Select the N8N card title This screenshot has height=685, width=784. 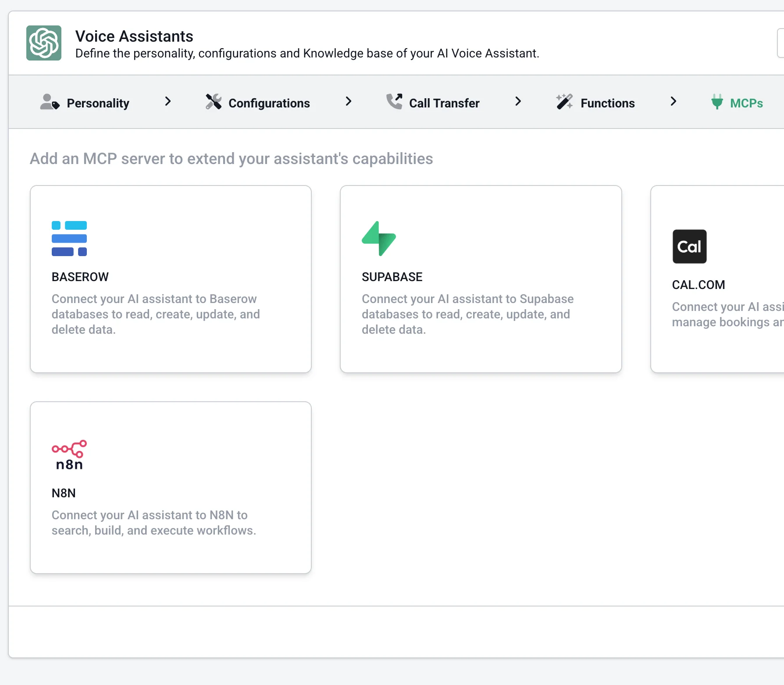click(x=64, y=493)
